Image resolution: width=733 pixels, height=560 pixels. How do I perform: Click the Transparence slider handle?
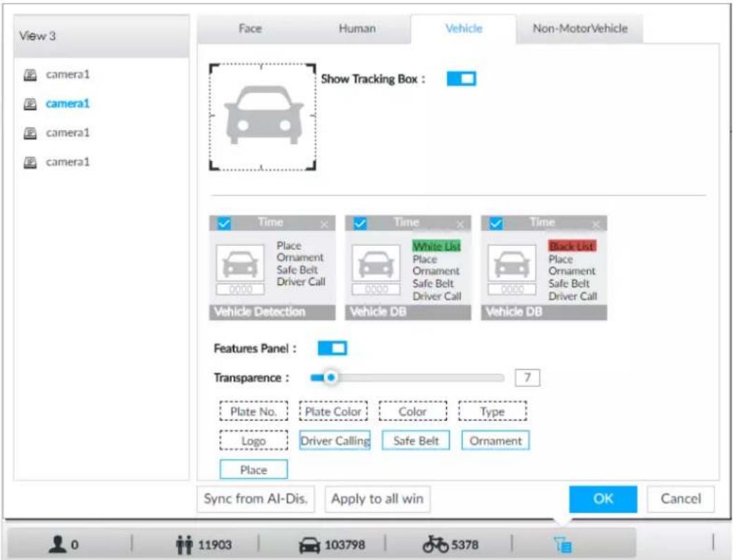pyautogui.click(x=331, y=378)
